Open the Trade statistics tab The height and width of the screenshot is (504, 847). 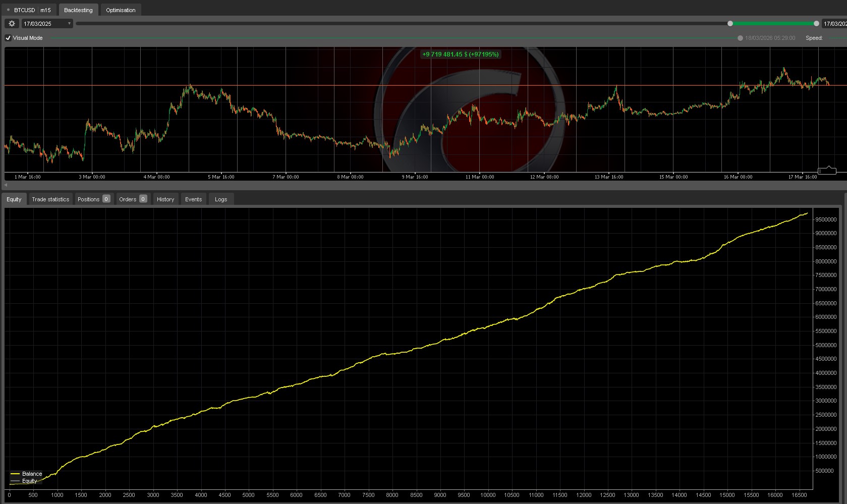click(50, 199)
